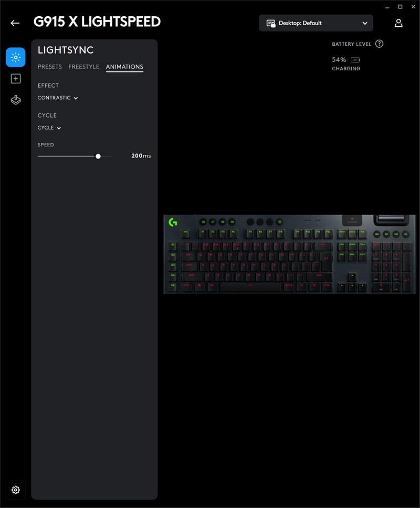Click the G1 macro key on keyboard image

coord(173,245)
